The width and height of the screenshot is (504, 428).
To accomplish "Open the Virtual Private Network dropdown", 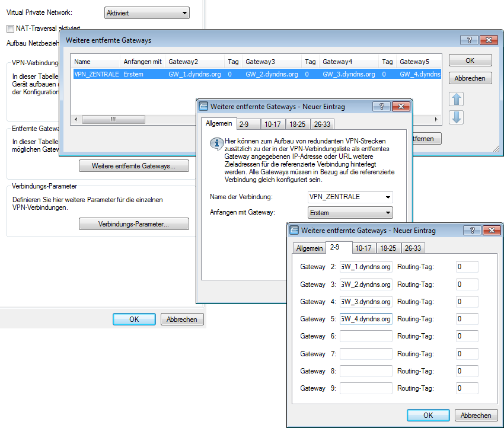I will (x=146, y=12).
